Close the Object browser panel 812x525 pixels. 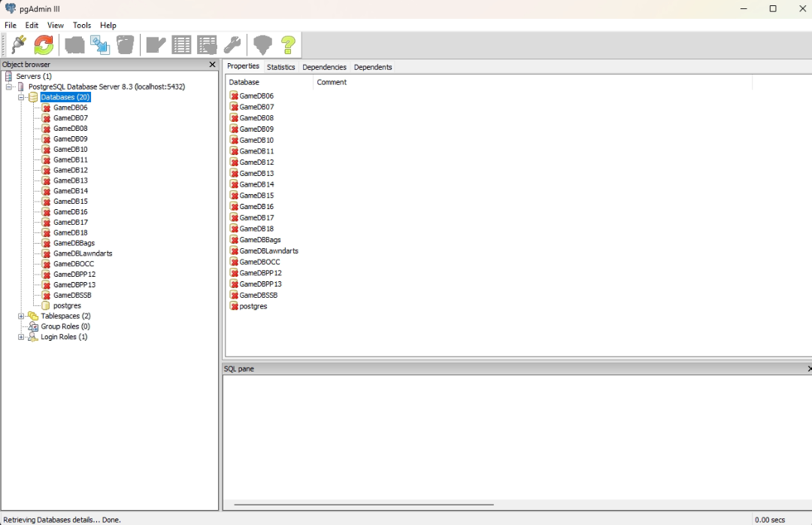click(x=212, y=65)
